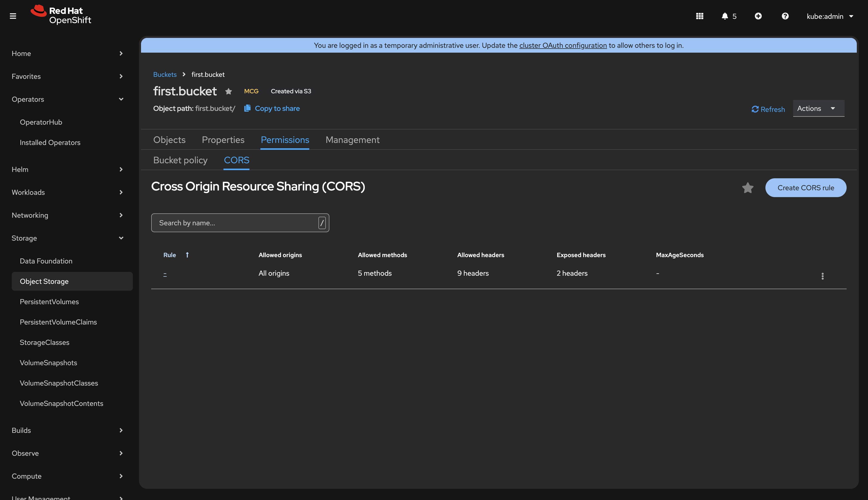Click the copy icon by object path

coord(247,109)
